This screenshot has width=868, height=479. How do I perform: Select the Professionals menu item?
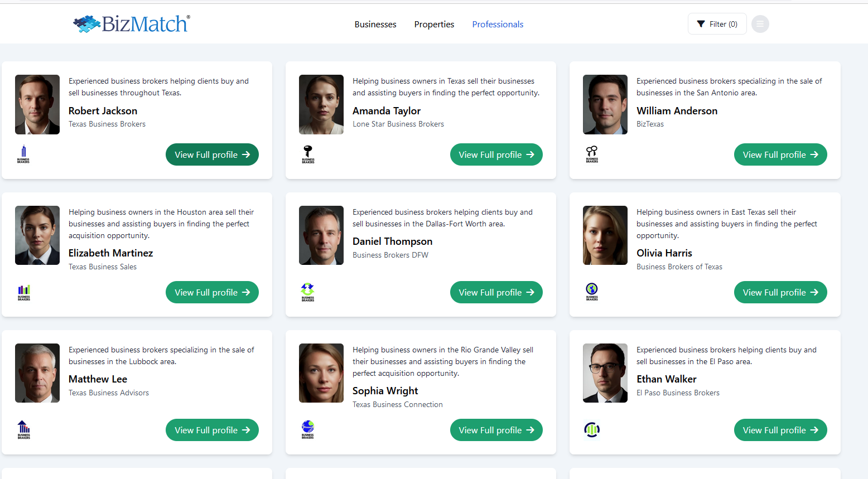pyautogui.click(x=498, y=25)
